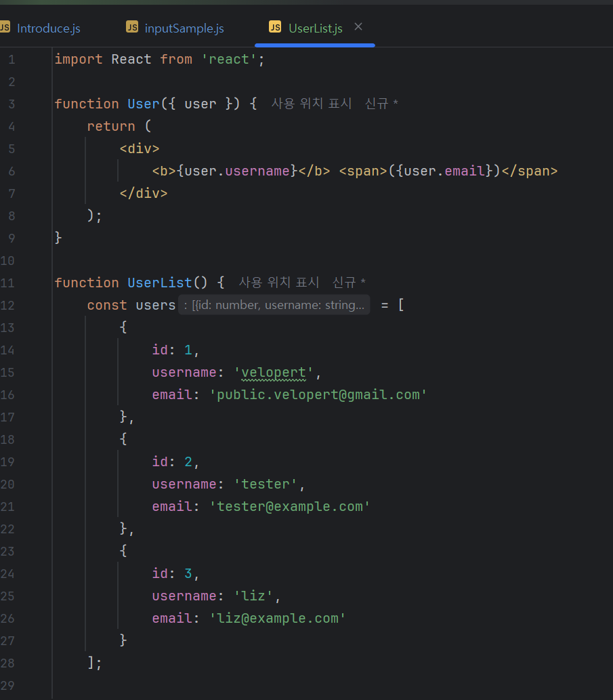Click the JS file icon on inputSample.js tab
The width and height of the screenshot is (613, 700).
click(x=131, y=27)
